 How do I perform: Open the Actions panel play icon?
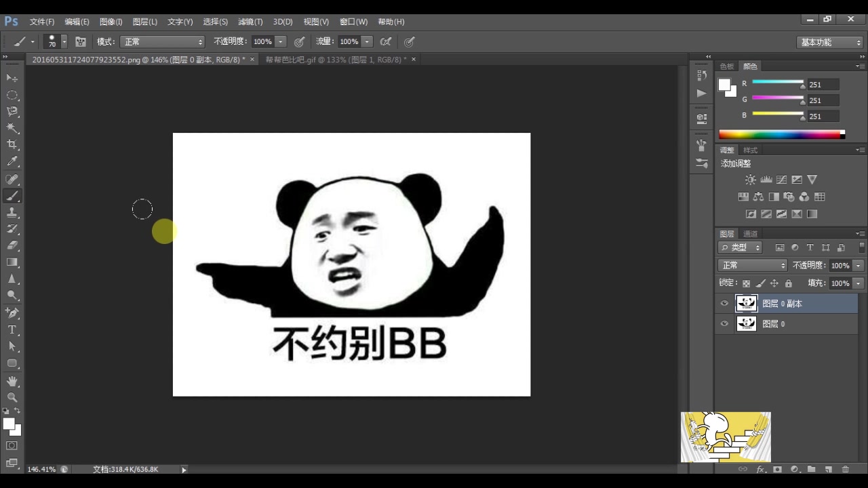(x=701, y=94)
